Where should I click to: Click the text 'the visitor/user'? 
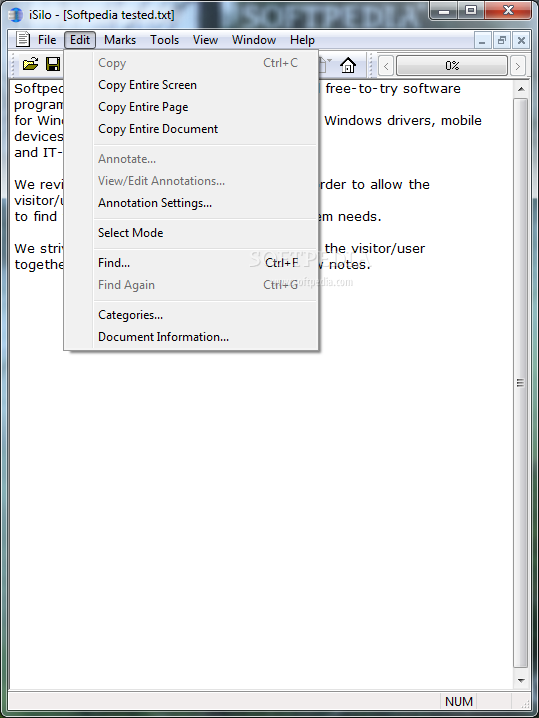(x=375, y=249)
